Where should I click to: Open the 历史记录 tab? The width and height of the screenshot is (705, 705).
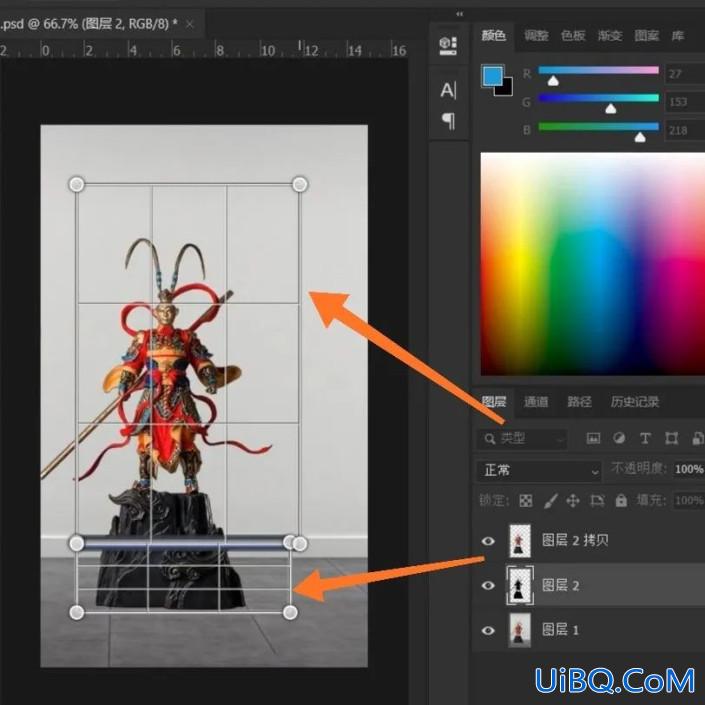(x=635, y=402)
